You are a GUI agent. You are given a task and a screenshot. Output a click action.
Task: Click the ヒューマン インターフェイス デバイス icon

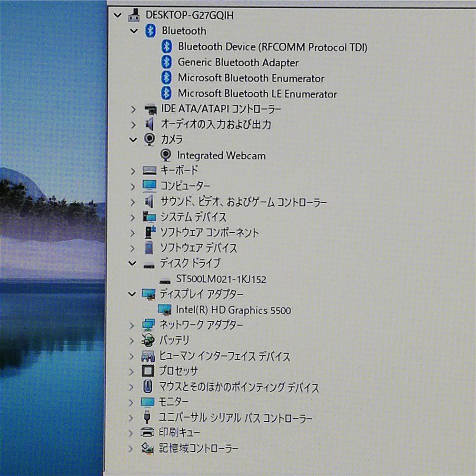pos(148,356)
